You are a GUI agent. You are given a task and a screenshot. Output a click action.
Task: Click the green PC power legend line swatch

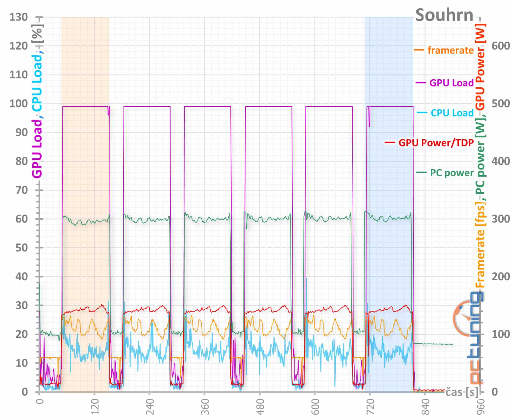[421, 173]
